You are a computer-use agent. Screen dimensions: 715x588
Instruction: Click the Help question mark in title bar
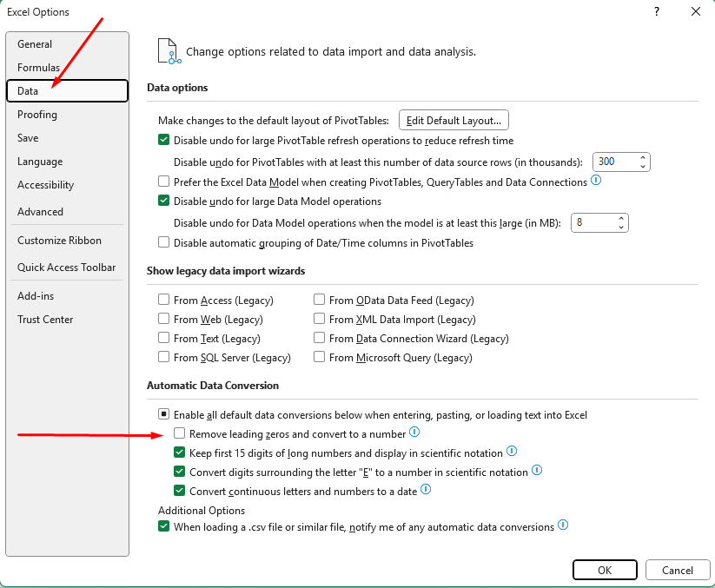(x=656, y=11)
